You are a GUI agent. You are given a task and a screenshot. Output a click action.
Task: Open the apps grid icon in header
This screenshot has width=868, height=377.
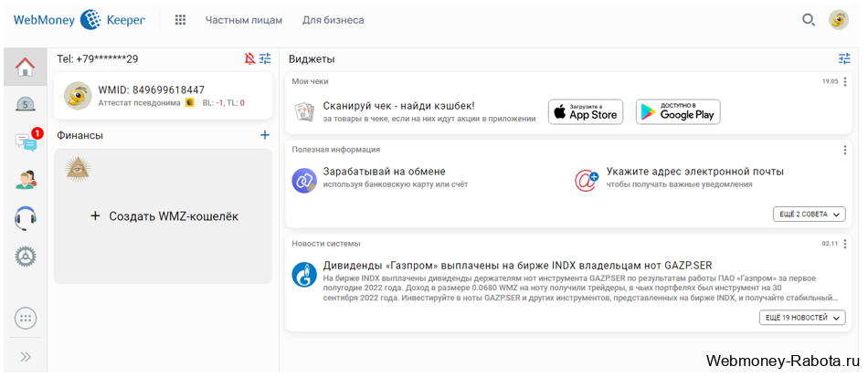[180, 20]
